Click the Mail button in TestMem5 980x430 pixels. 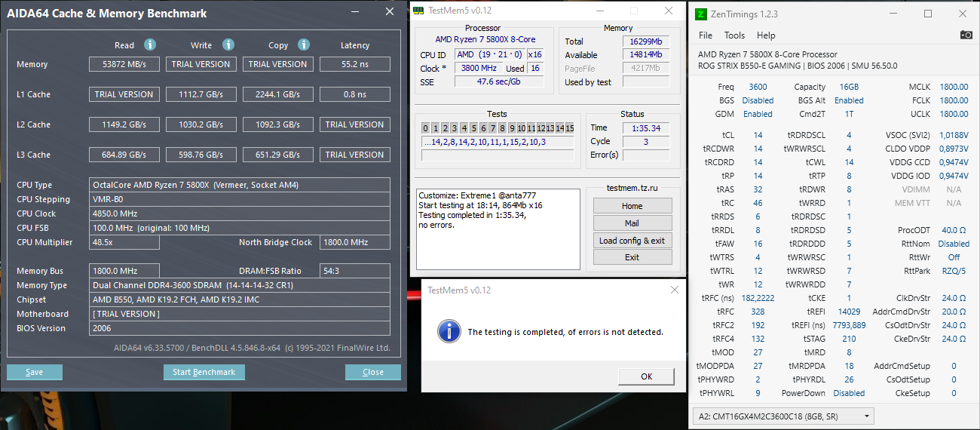tap(632, 223)
